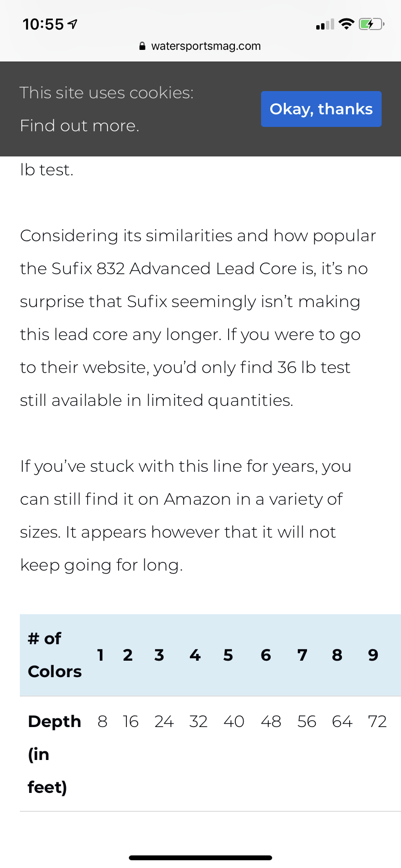Tap the battery charging icon

[x=371, y=24]
